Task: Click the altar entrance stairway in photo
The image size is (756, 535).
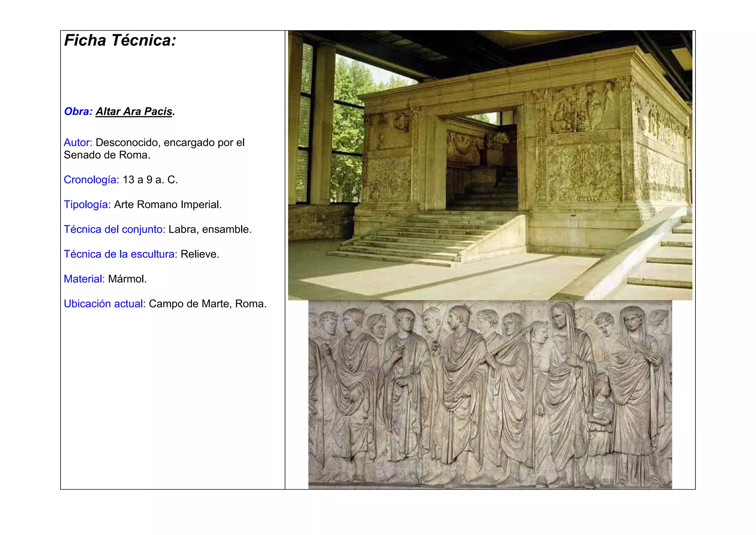Action: point(417,236)
